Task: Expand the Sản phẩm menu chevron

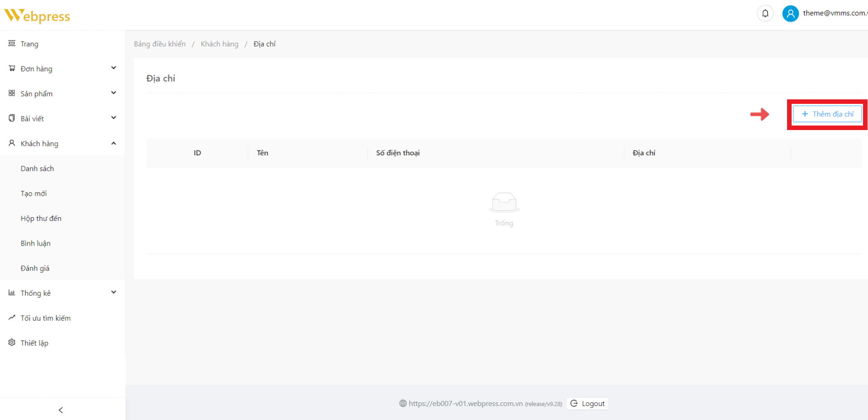Action: 113,93
